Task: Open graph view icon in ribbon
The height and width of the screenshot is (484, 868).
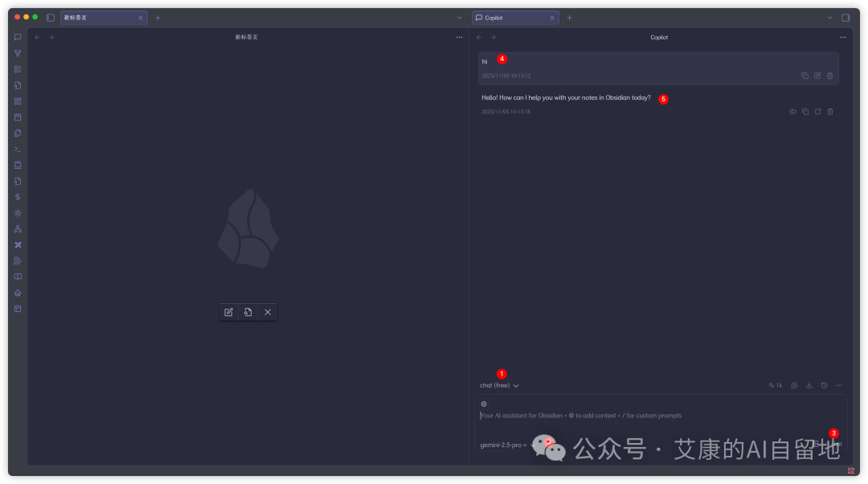Action: click(18, 53)
